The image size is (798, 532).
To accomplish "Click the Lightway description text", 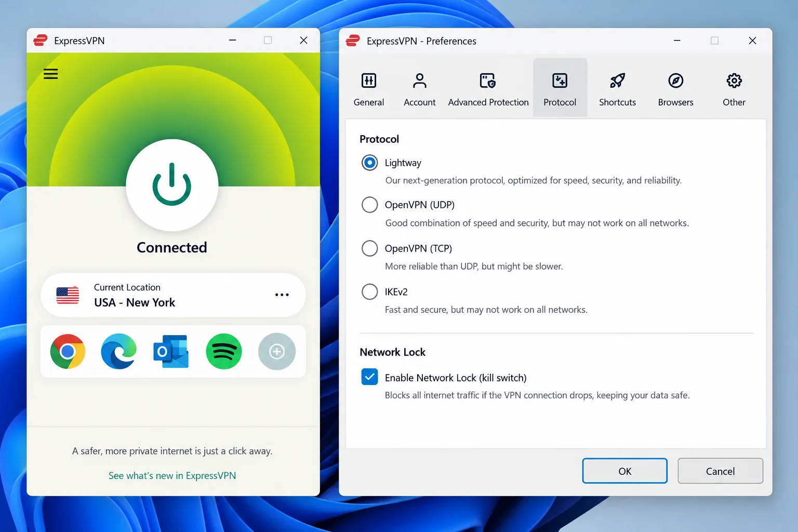I will [x=534, y=180].
